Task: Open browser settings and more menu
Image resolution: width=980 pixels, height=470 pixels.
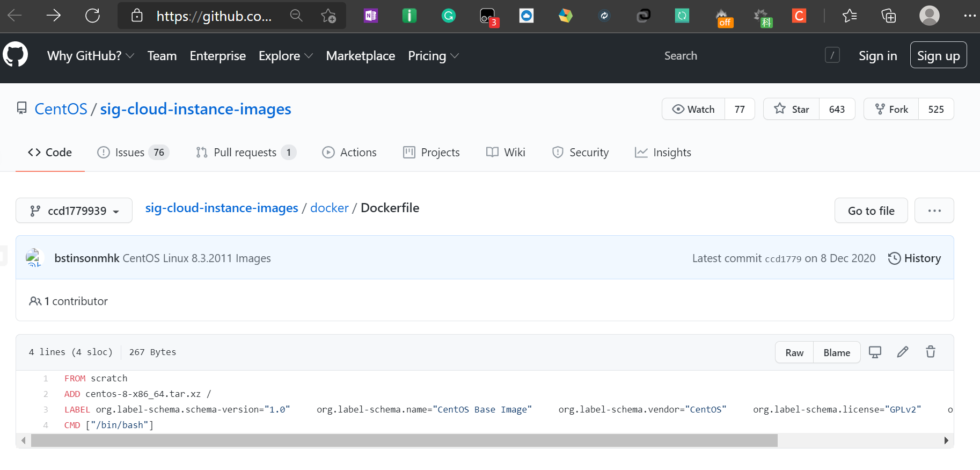Action: [970, 16]
